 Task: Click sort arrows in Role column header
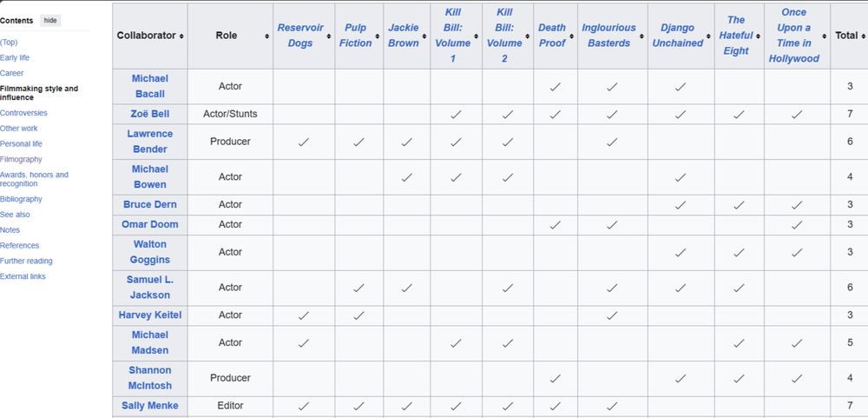point(266,36)
